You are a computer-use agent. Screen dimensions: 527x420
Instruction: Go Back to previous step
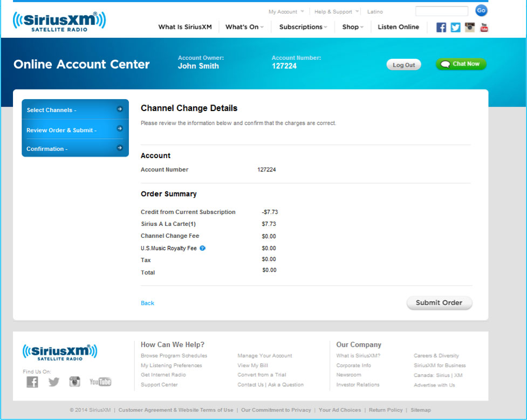[147, 303]
